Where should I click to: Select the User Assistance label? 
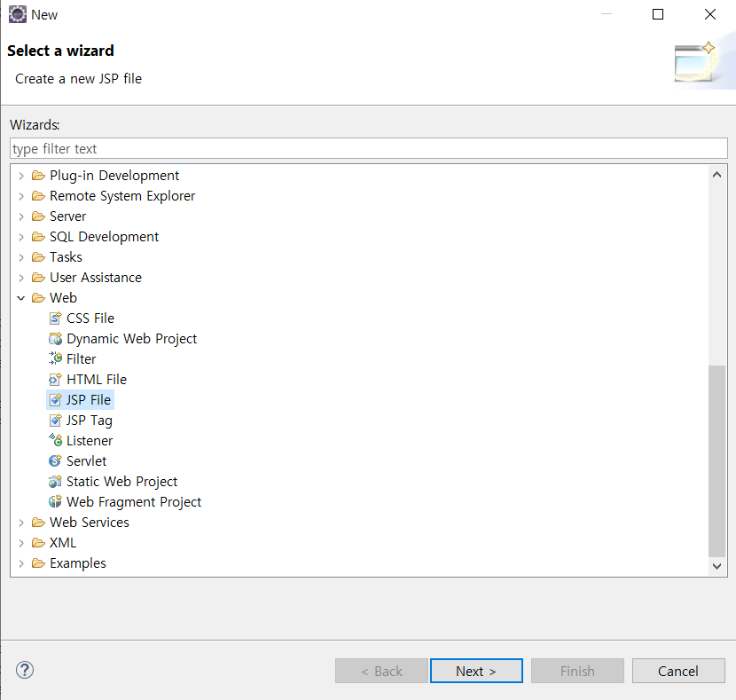[96, 278]
